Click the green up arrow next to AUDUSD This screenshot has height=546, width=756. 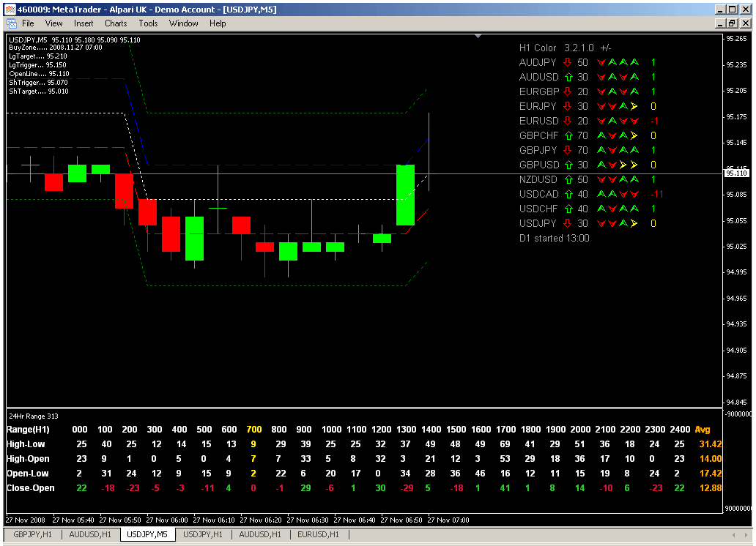568,77
